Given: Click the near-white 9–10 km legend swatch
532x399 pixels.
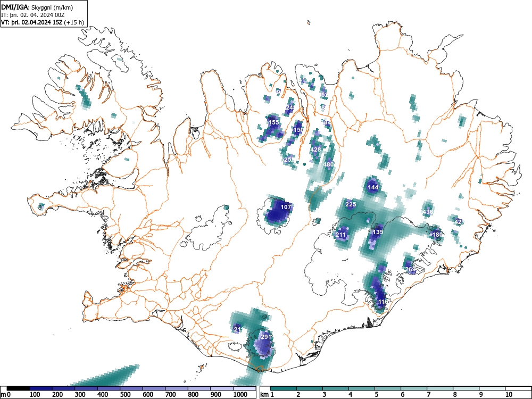Looking at the screenshot, I should click(492, 388).
